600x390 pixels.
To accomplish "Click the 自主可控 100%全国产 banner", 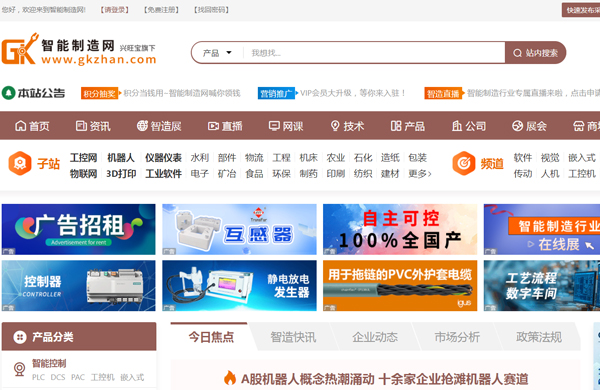I will point(400,229).
